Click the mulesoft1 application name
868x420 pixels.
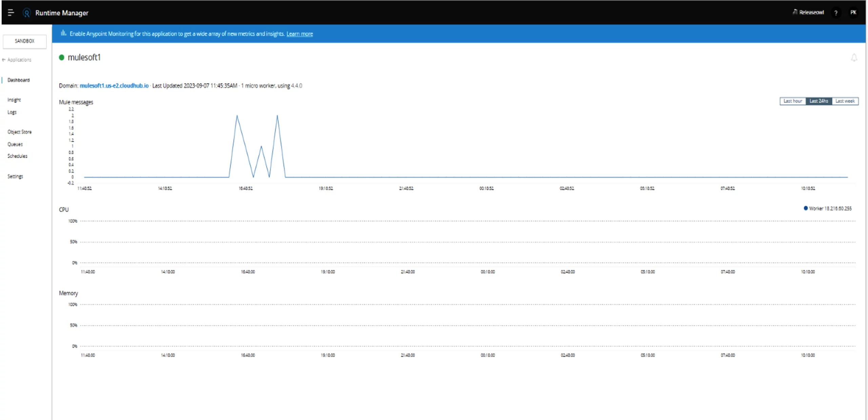coord(84,58)
